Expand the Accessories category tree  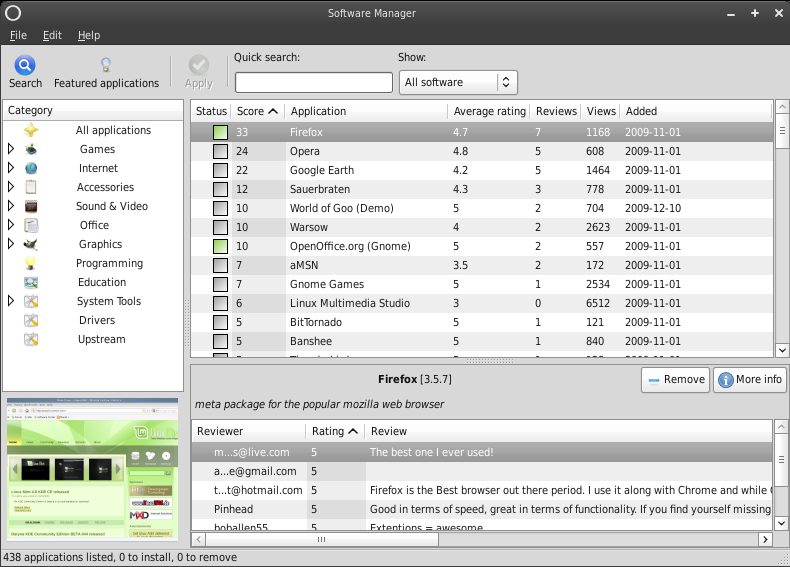[x=11, y=186]
